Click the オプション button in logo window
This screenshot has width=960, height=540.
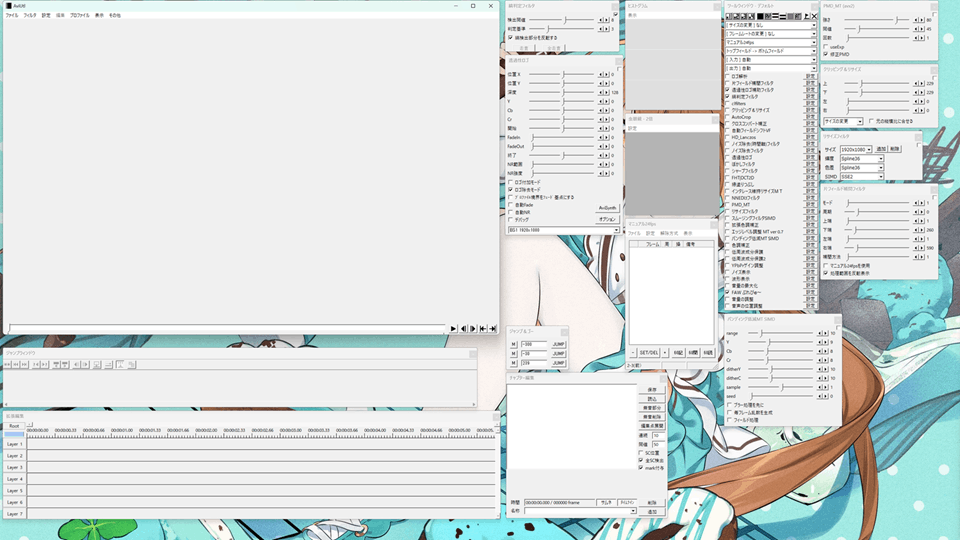(x=607, y=219)
